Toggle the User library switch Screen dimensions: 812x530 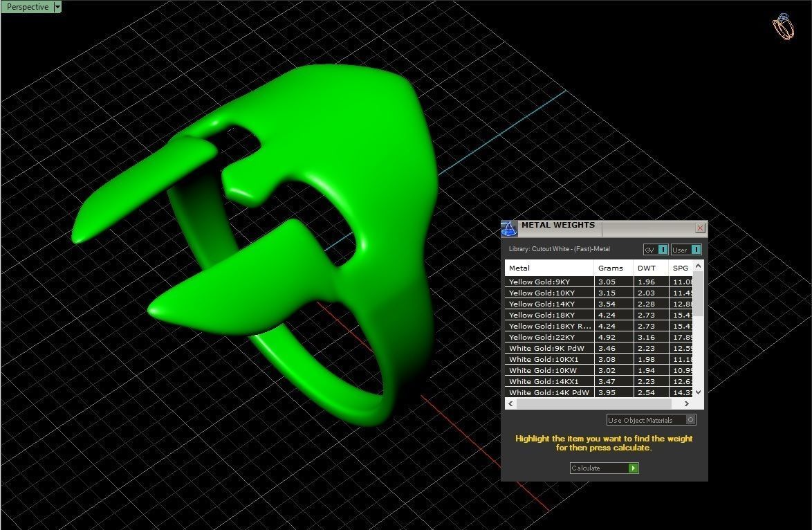[x=686, y=250]
